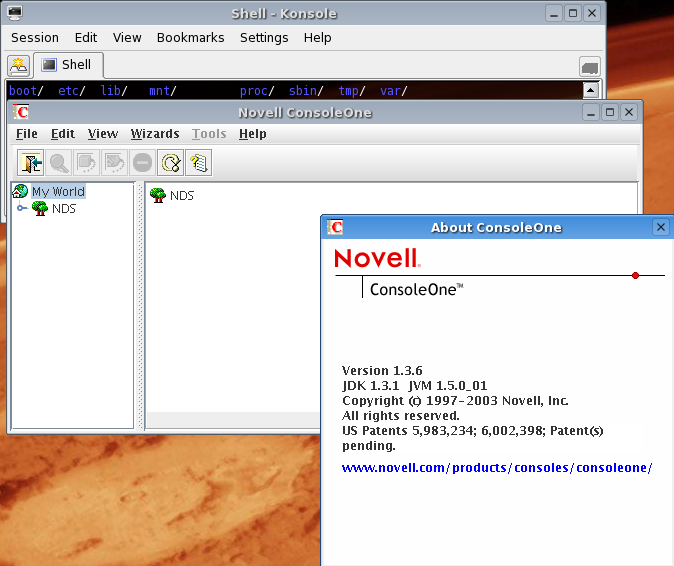
Task: Select the NDS label in the right pane
Action: [x=182, y=196]
